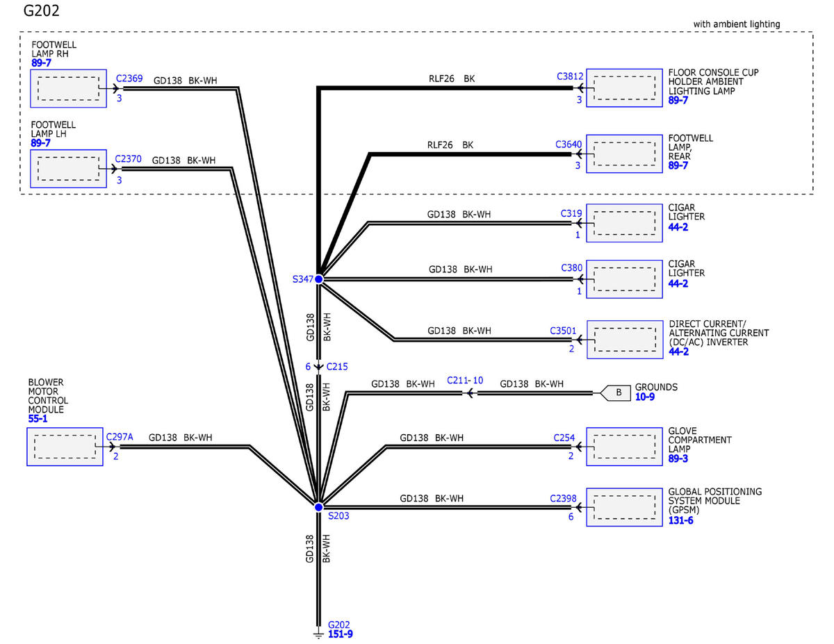The image size is (834, 644).
Task: Open the 89-3 Glove Compartment Lamp link
Action: click(678, 459)
